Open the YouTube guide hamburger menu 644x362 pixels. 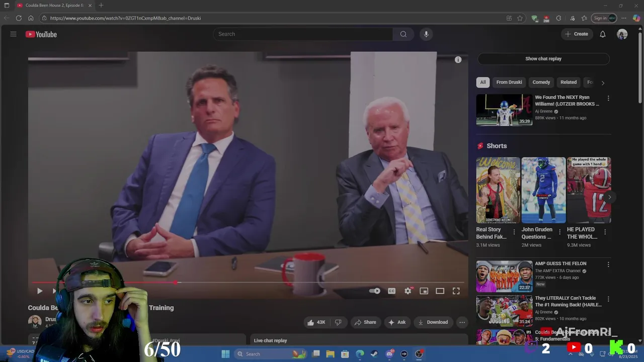(14, 34)
